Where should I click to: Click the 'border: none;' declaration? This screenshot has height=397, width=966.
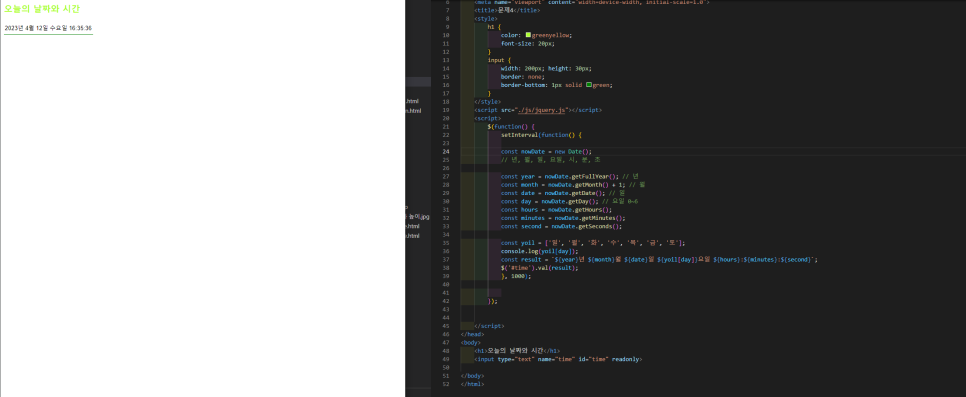pyautogui.click(x=522, y=77)
